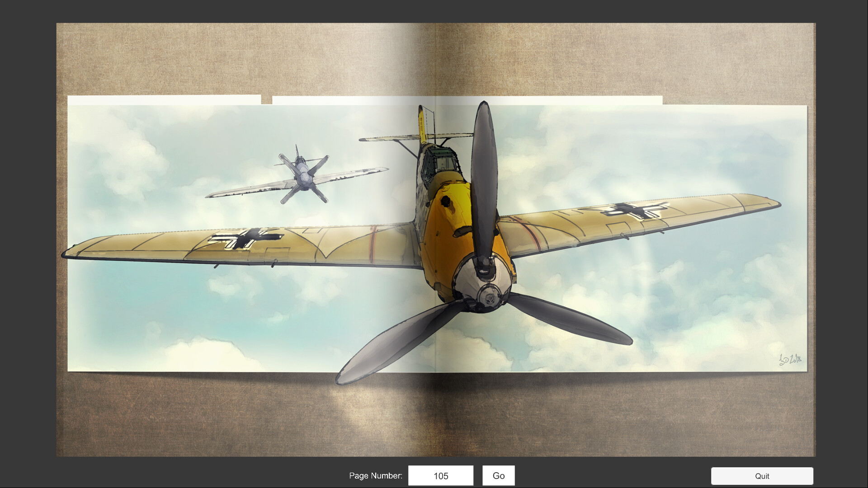This screenshot has height=488, width=868.
Task: Click the exposed page corner at top left
Action: point(163,100)
